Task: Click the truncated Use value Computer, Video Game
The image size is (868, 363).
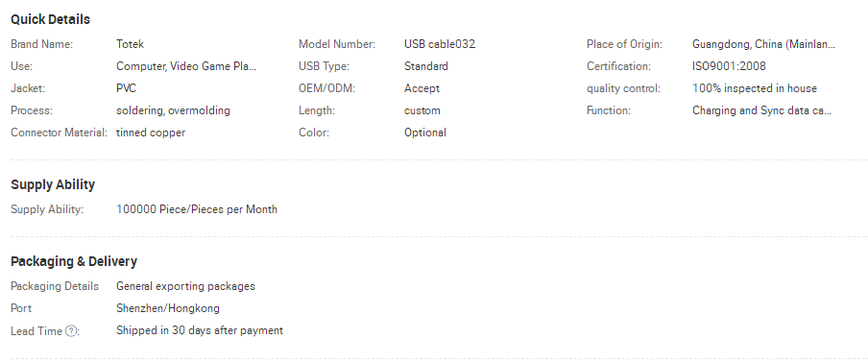Action: point(186,66)
